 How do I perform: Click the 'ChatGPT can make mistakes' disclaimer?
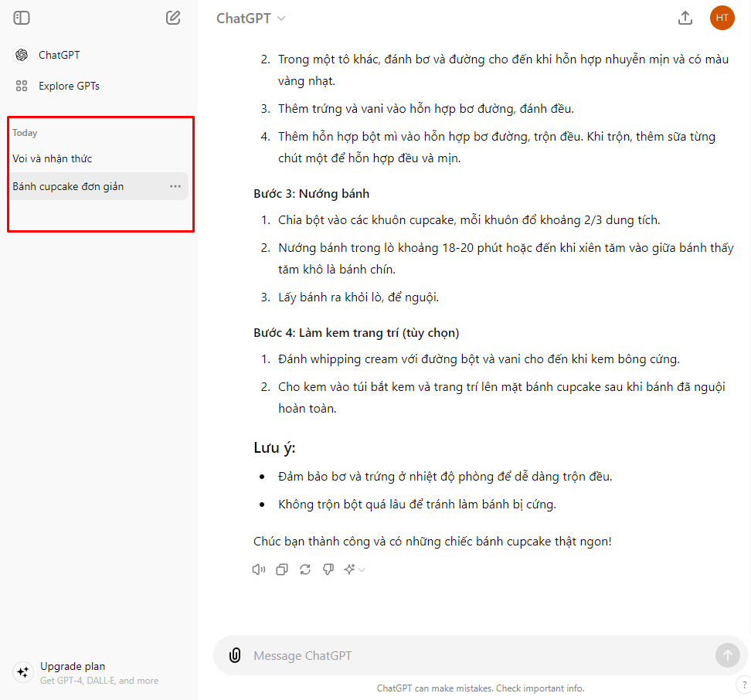pos(481,688)
